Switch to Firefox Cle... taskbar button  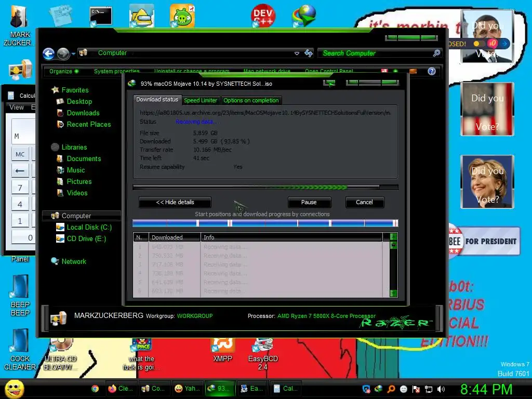pyautogui.click(x=121, y=389)
